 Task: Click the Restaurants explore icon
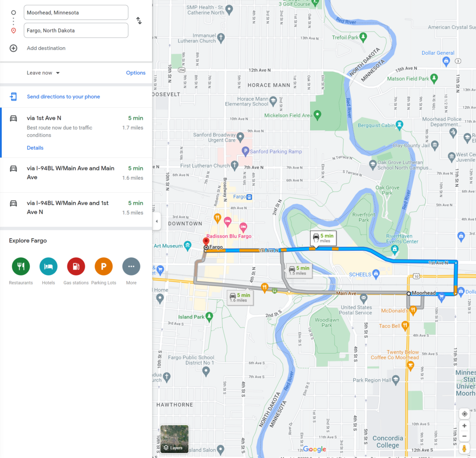coord(20,266)
